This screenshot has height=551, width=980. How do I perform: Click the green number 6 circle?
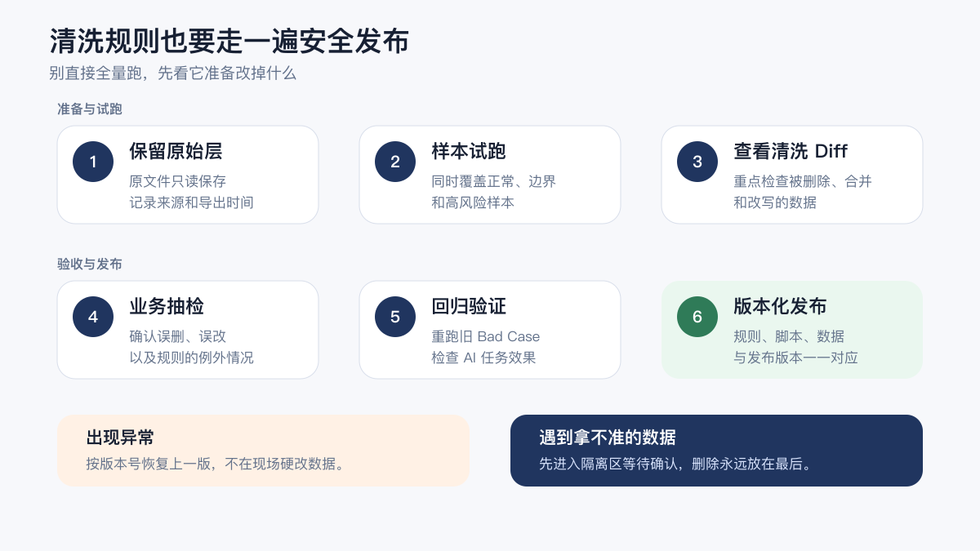click(x=697, y=317)
